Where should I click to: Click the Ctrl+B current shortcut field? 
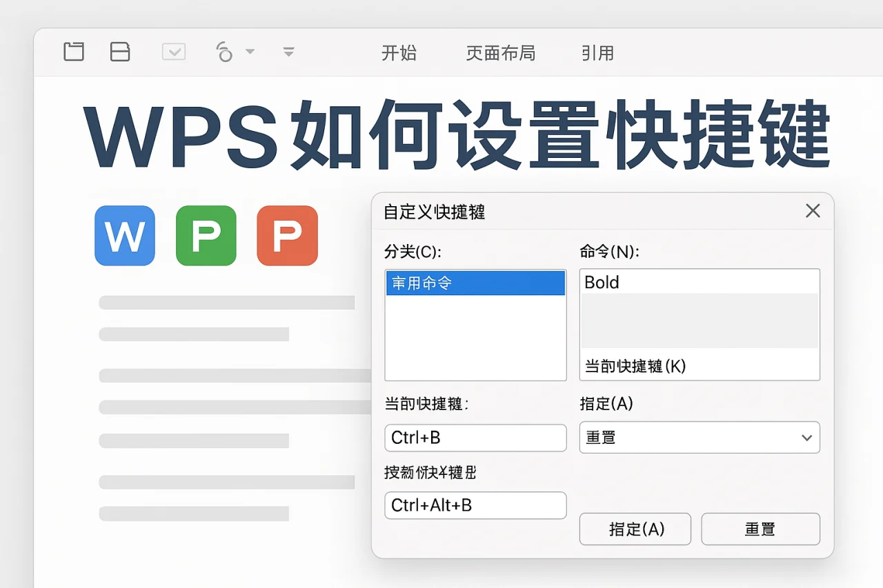coord(475,438)
